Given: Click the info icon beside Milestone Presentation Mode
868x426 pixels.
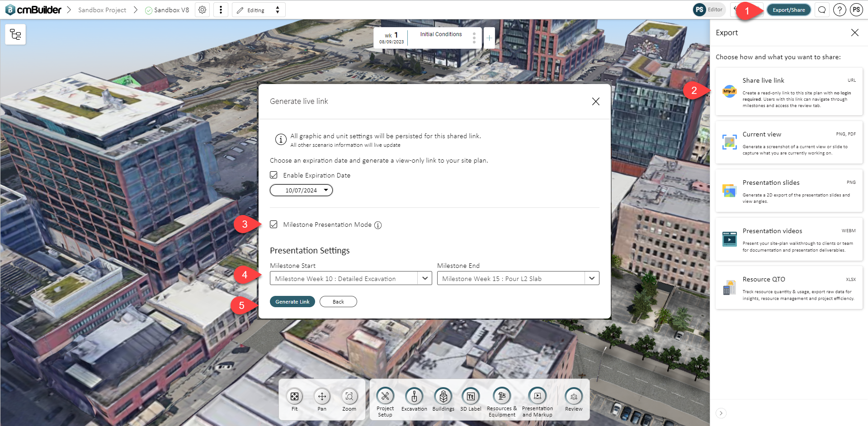Looking at the screenshot, I should pyautogui.click(x=378, y=225).
